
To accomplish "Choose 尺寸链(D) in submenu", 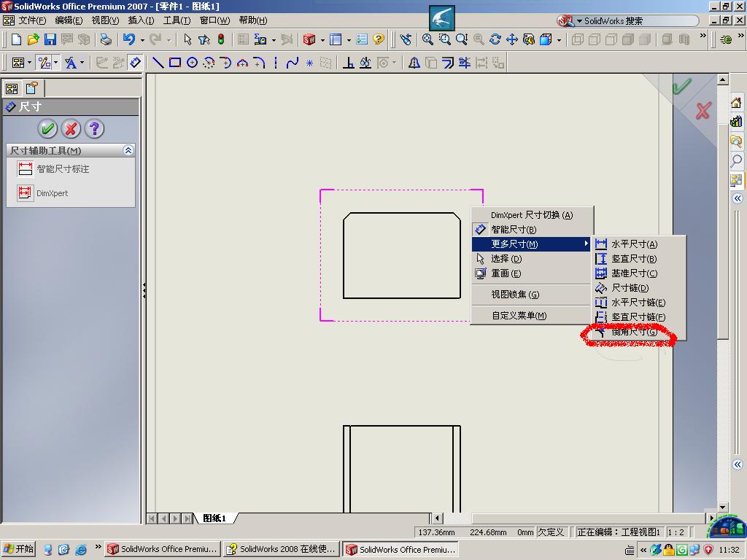I will [638, 288].
